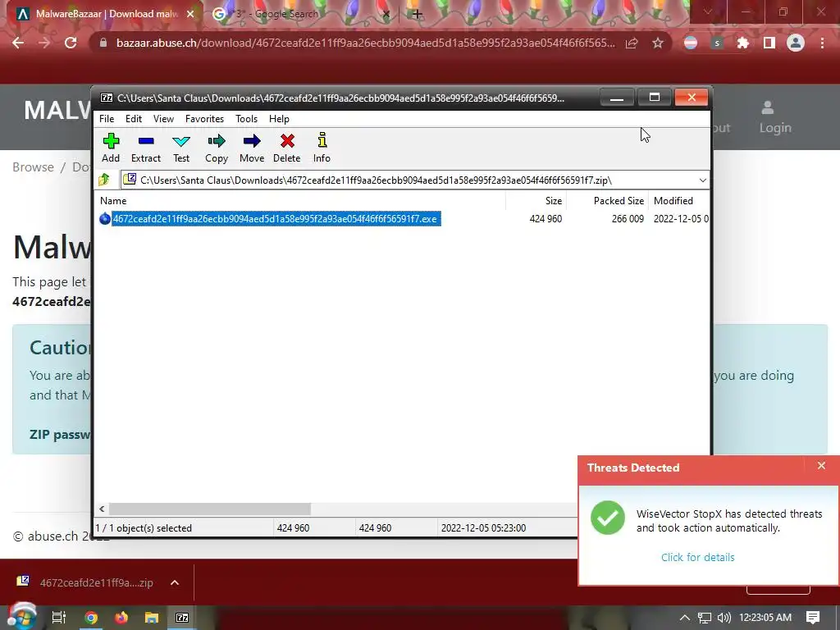Bookmark this page with the star icon
The height and width of the screenshot is (630, 840).
(658, 43)
